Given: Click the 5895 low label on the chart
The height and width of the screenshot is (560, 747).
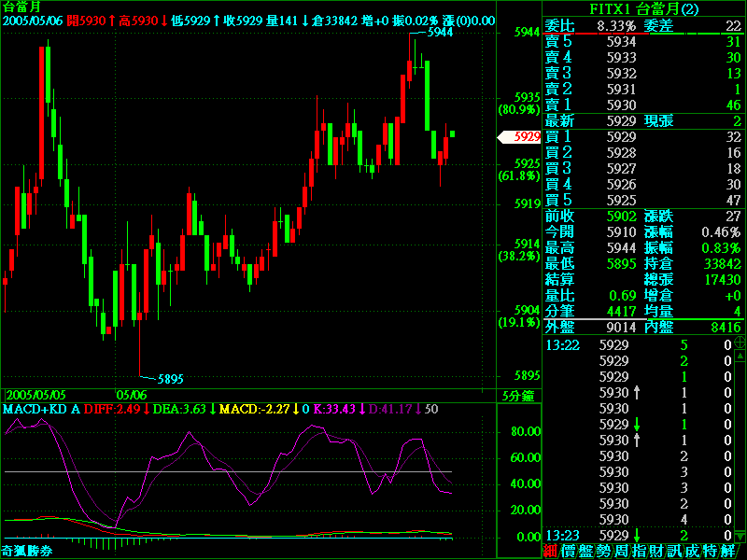Looking at the screenshot, I should tap(171, 379).
